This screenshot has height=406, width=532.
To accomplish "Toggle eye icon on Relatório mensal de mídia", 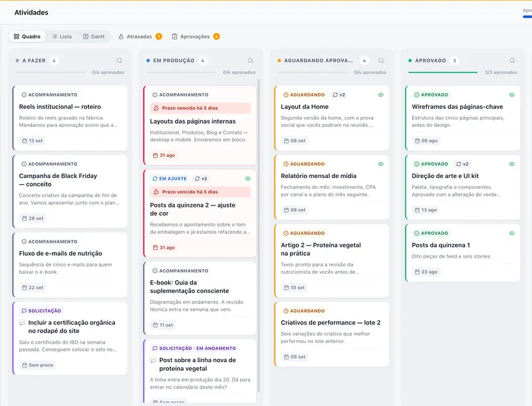I will tap(380, 164).
